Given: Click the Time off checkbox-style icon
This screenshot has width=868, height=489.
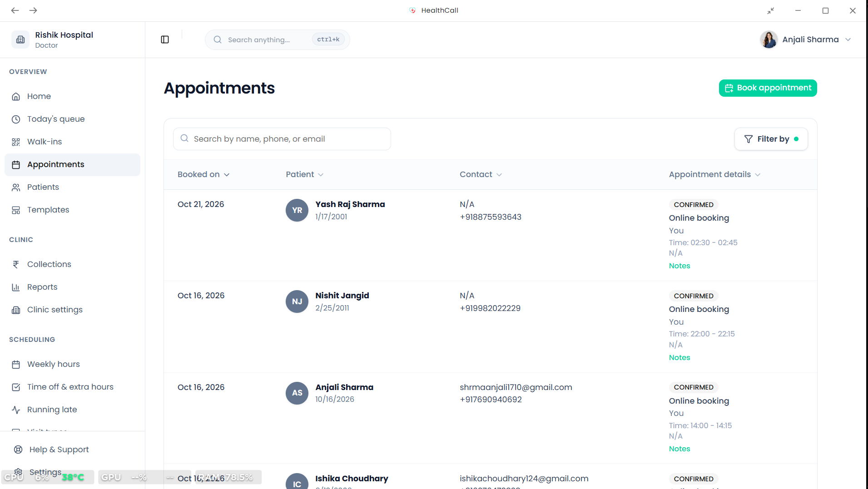Looking at the screenshot, I should click(x=16, y=387).
